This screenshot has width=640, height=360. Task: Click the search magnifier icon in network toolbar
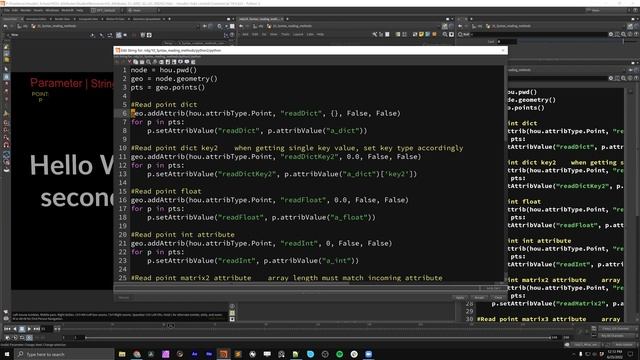tap(445, 35)
